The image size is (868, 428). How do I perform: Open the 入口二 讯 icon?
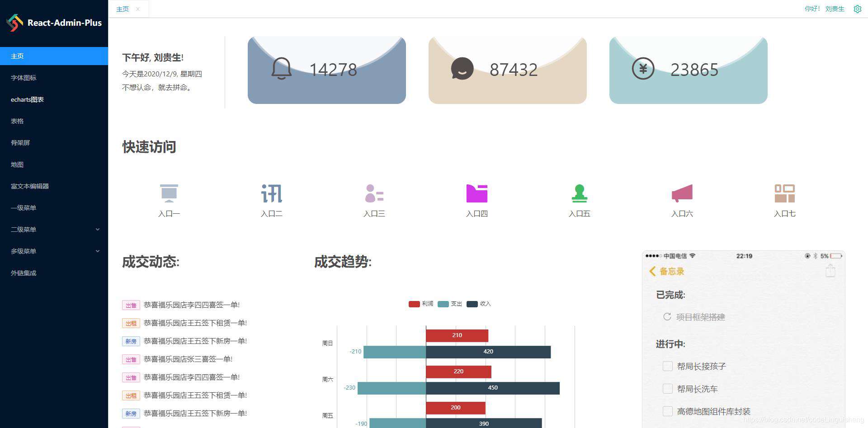point(272,193)
